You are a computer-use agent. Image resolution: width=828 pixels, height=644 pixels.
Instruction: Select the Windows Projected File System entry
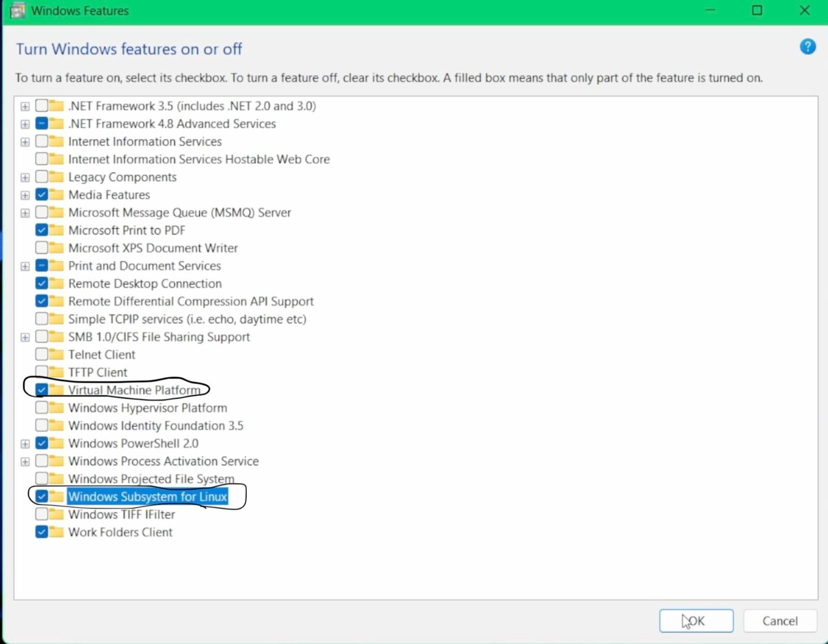click(151, 478)
